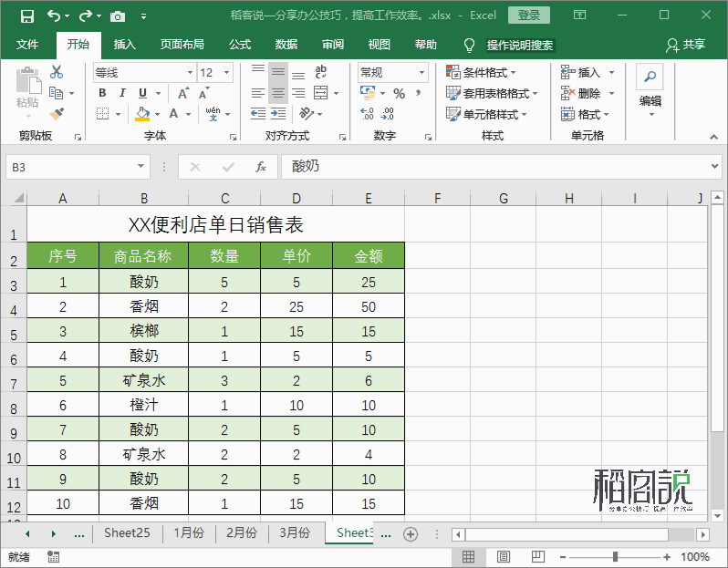This screenshot has width=728, height=568.
Task: Switch to Page Layout view in status bar
Action: pos(504,557)
